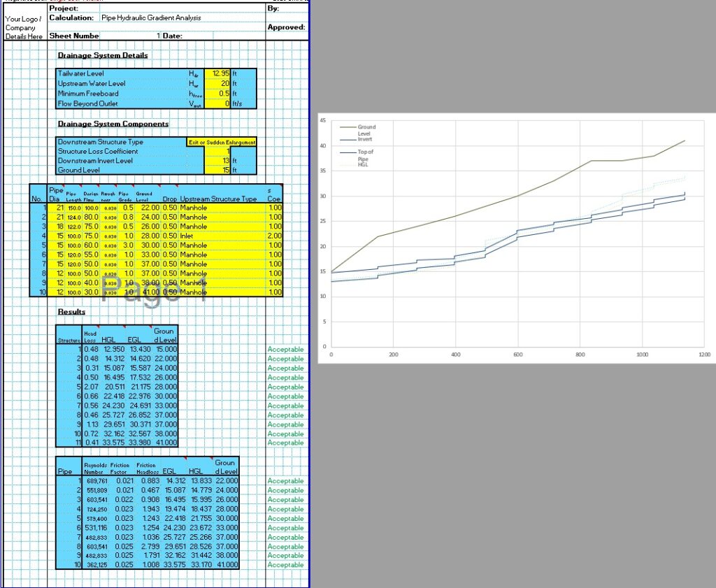The width and height of the screenshot is (716, 588).
Task: Click the Downstream Invert Level value 13
Action: click(218, 161)
